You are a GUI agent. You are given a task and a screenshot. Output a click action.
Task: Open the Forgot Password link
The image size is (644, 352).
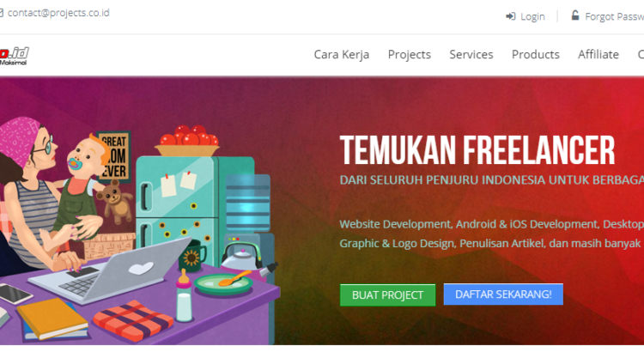click(x=615, y=17)
